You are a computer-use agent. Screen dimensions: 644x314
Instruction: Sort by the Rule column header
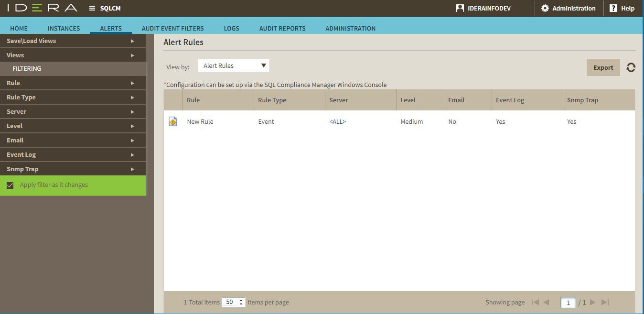pos(218,100)
